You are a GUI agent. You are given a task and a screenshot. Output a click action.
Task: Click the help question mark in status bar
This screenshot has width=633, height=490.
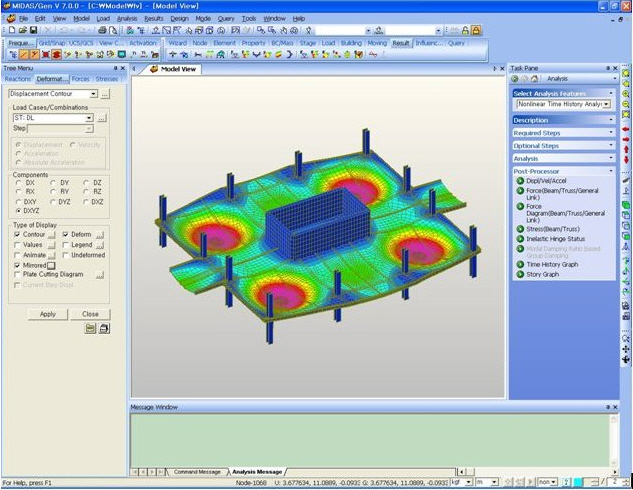(566, 482)
